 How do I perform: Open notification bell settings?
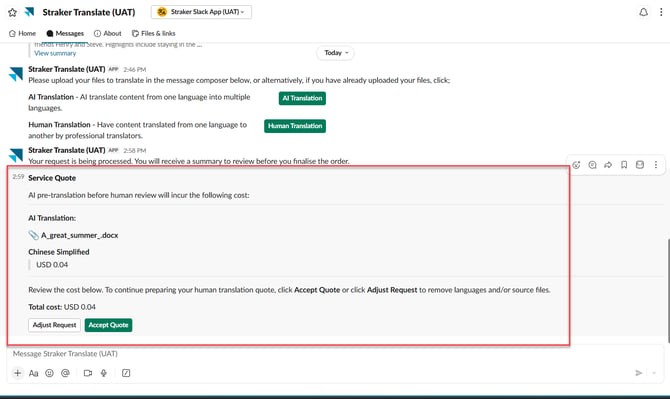coord(643,12)
